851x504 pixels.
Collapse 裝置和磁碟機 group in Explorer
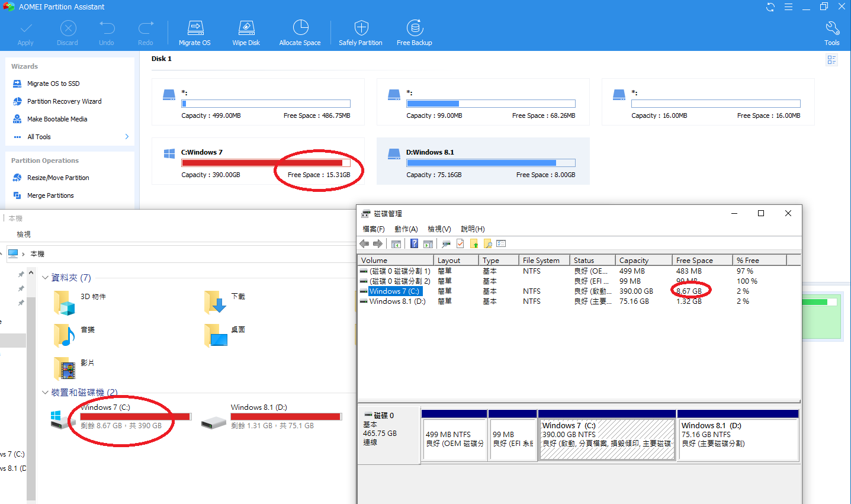pos(46,393)
